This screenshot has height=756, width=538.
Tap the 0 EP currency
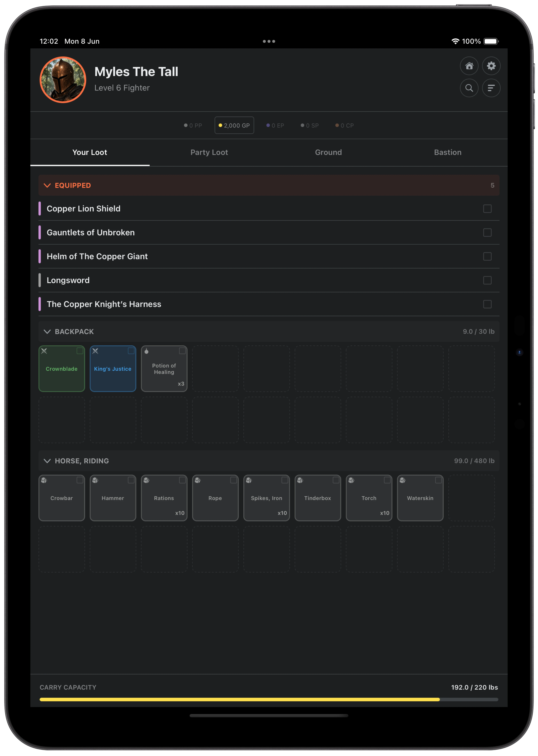click(x=275, y=126)
